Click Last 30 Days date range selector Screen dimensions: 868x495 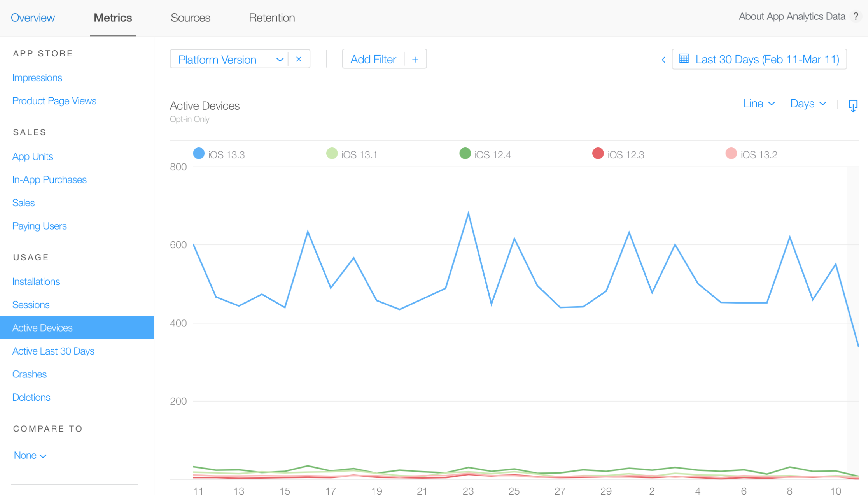(767, 60)
